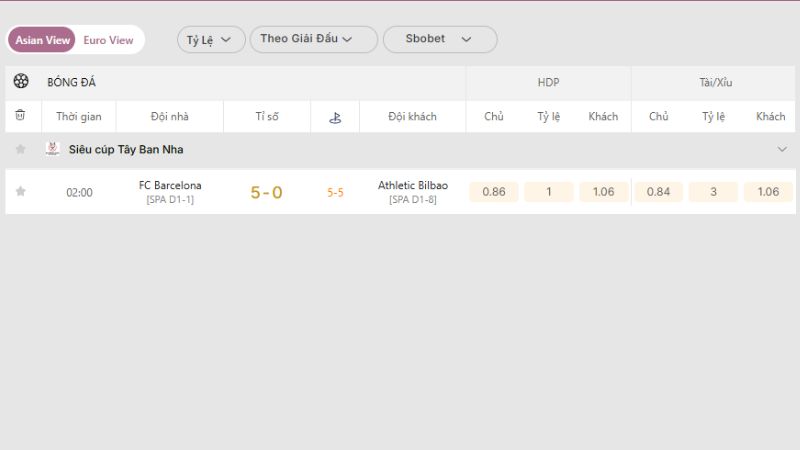Click the HDP handicap value 1
This screenshot has height=450, width=800.
(x=549, y=192)
